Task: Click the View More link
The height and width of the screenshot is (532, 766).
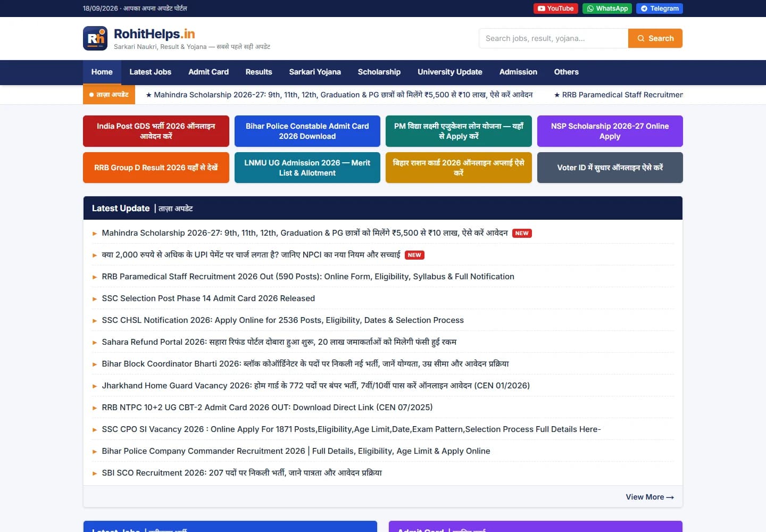Action: click(650, 497)
